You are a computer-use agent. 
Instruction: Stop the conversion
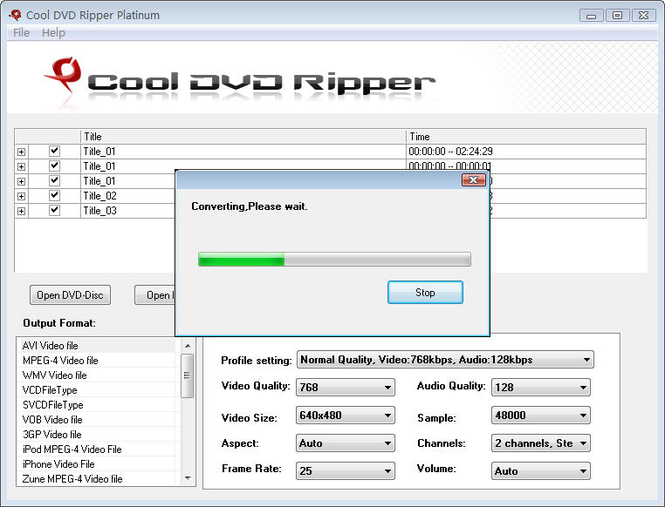click(425, 292)
